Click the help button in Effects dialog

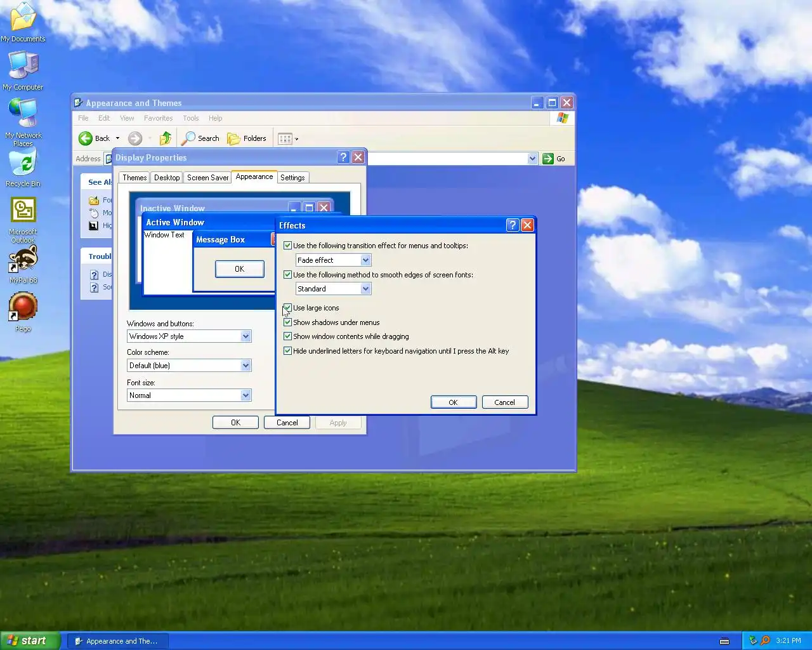513,225
